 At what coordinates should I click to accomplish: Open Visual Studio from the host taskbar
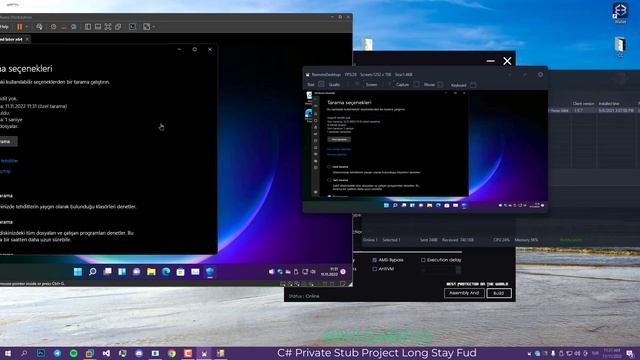point(106,353)
